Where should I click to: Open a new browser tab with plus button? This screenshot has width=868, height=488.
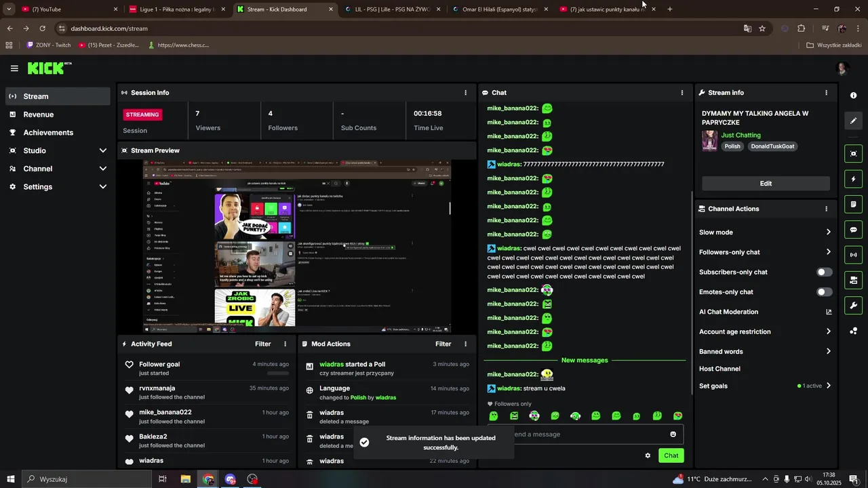670,9
